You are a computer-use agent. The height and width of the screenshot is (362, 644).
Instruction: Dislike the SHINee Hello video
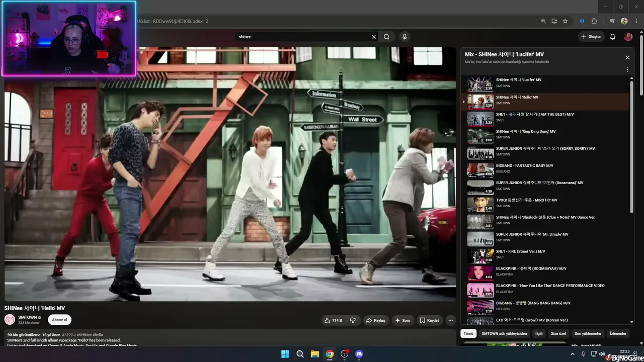353,320
